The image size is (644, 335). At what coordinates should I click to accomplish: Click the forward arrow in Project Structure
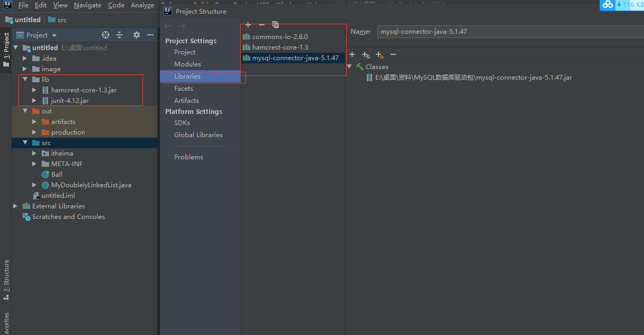tap(182, 26)
